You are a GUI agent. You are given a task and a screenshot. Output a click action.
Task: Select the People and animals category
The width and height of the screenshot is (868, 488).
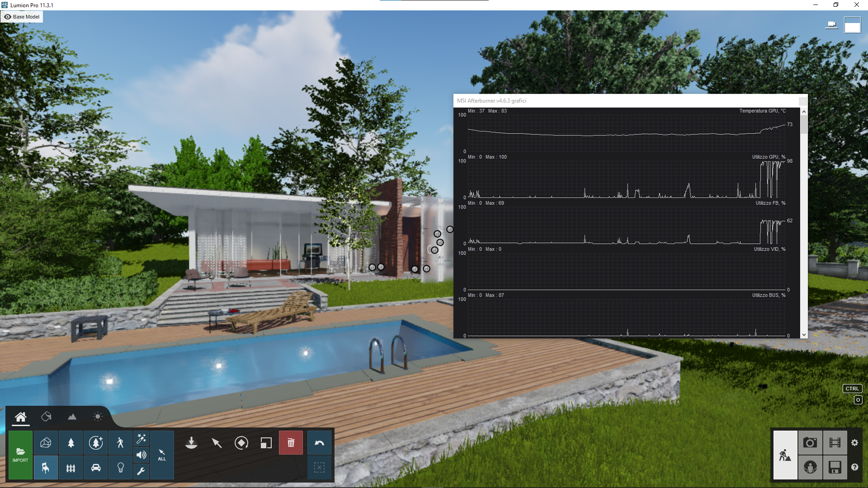coord(120,443)
